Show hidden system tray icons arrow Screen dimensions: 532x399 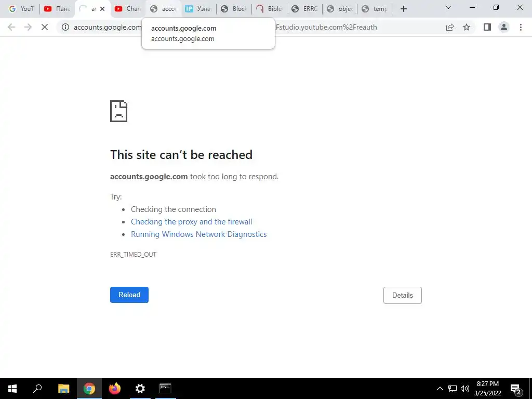[440, 389]
